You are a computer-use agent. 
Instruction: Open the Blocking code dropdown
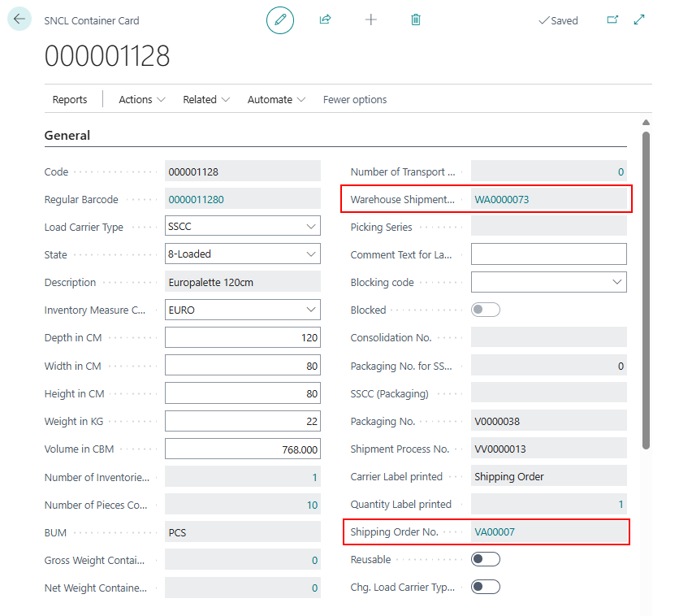point(616,282)
